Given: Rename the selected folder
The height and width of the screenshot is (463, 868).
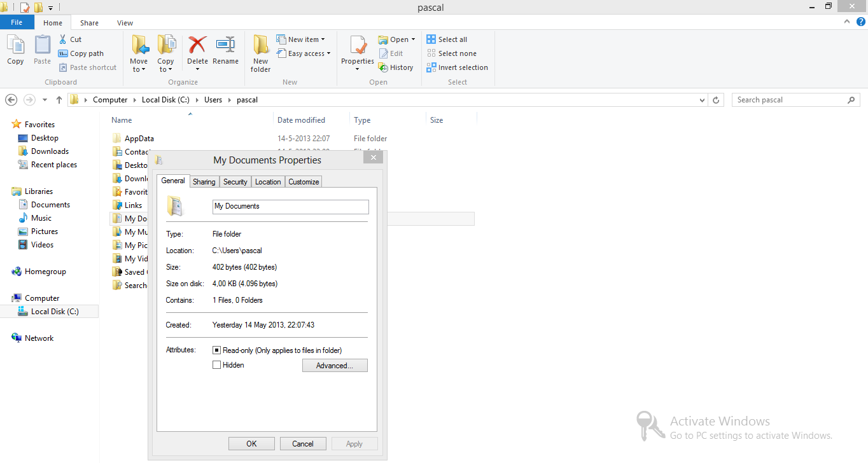Looking at the screenshot, I should 225,50.
